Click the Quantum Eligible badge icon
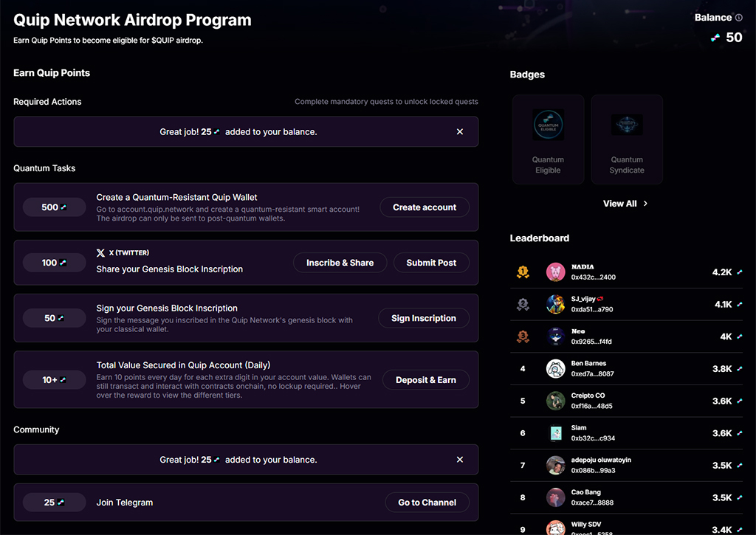This screenshot has height=535, width=756. [548, 125]
